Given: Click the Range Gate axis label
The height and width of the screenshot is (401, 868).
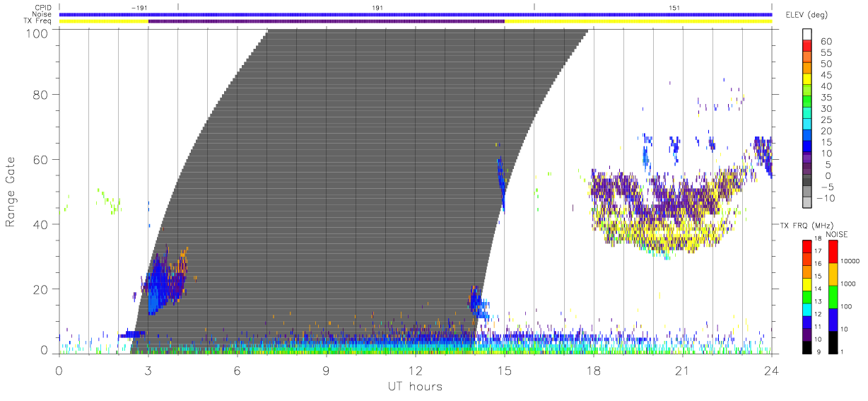Looking at the screenshot, I should (x=11, y=192).
